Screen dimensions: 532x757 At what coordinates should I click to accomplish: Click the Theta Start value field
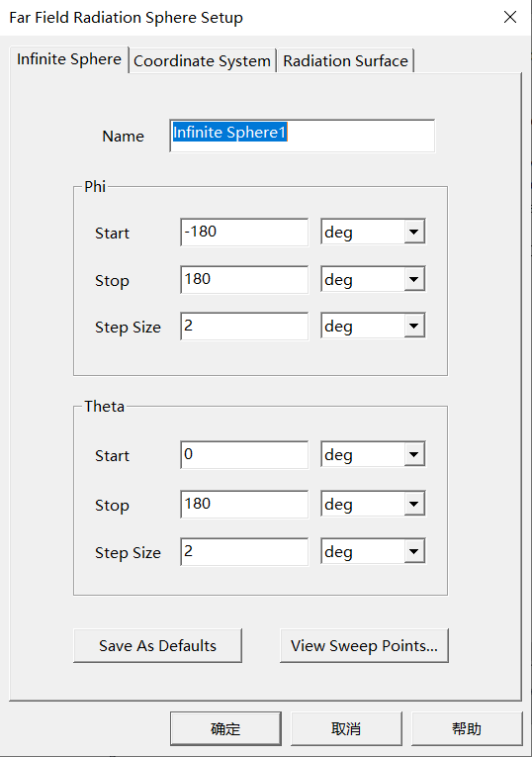pyautogui.click(x=244, y=455)
